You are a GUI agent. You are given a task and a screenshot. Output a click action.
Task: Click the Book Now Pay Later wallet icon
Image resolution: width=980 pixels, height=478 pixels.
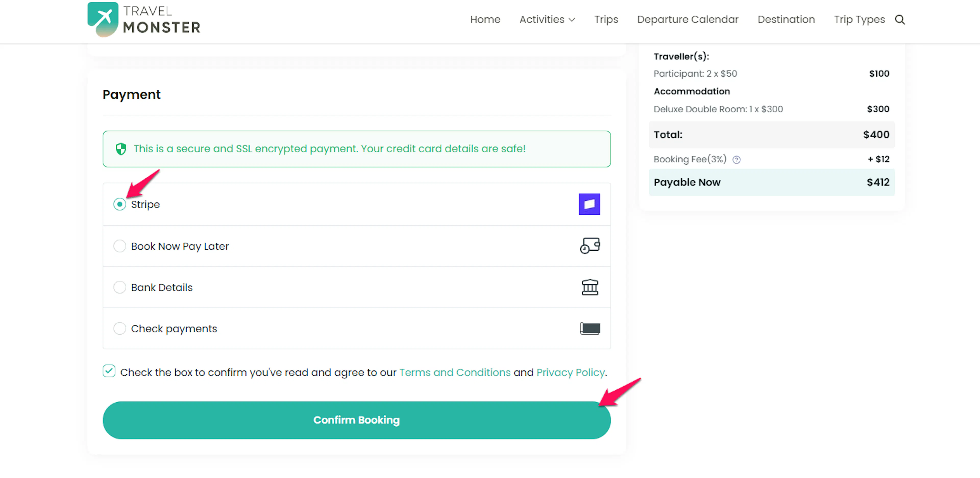[x=590, y=246]
